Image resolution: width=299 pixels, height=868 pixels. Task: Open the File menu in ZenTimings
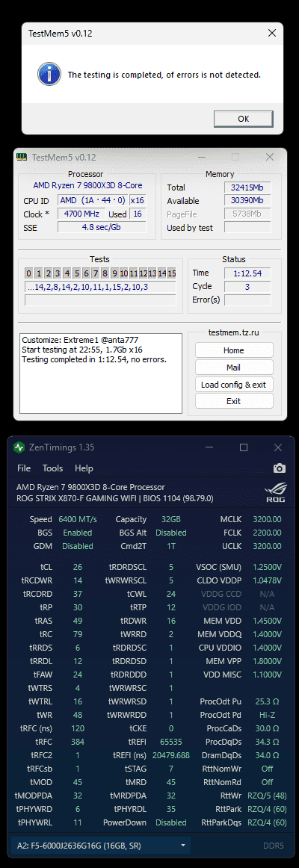24,468
